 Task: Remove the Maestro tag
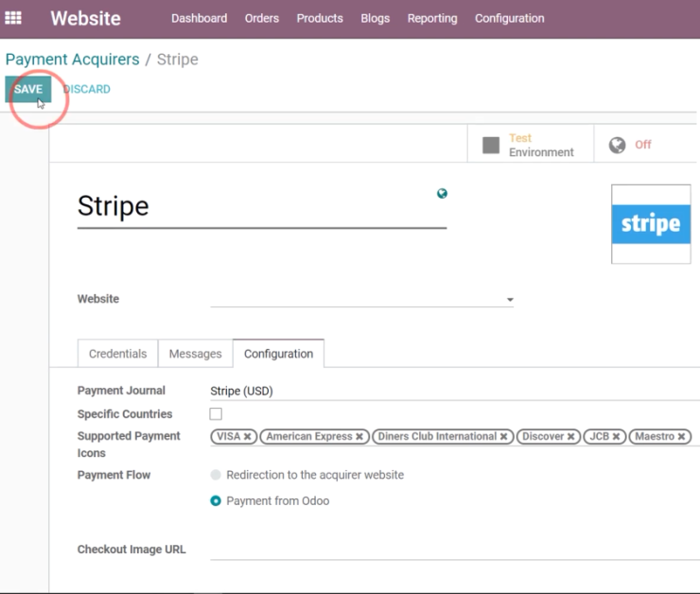(681, 436)
